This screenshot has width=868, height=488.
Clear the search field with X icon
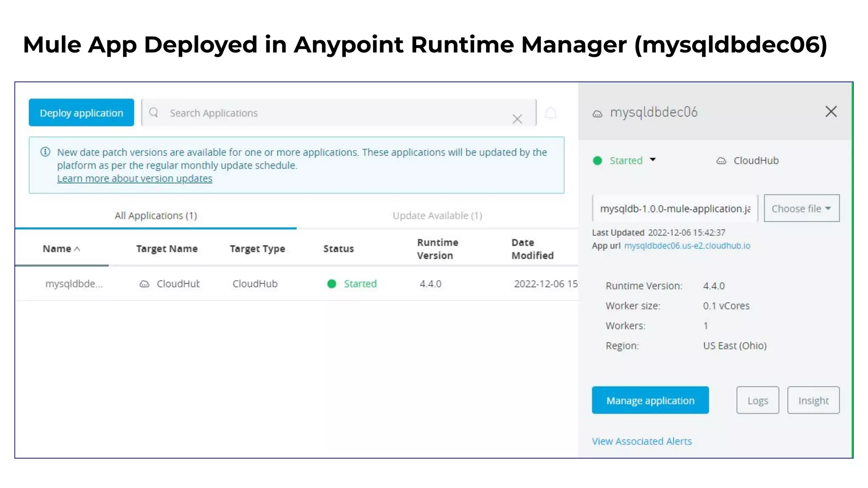(517, 119)
